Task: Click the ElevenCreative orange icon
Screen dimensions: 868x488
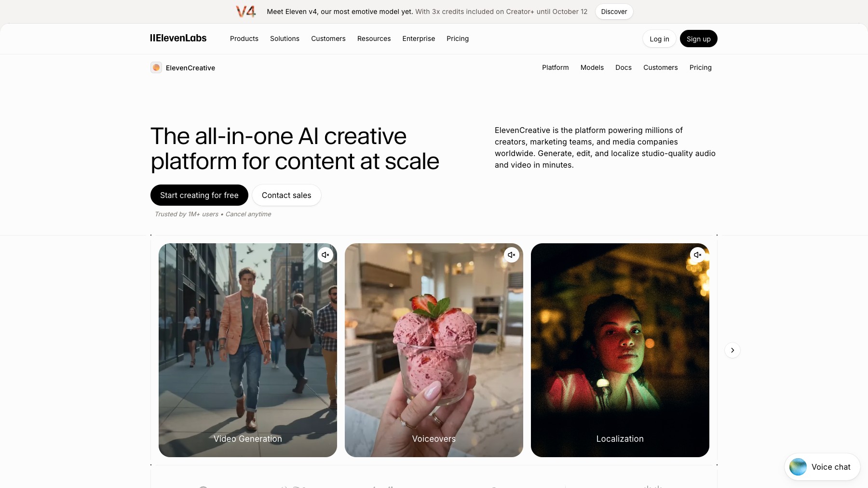Action: coord(156,67)
